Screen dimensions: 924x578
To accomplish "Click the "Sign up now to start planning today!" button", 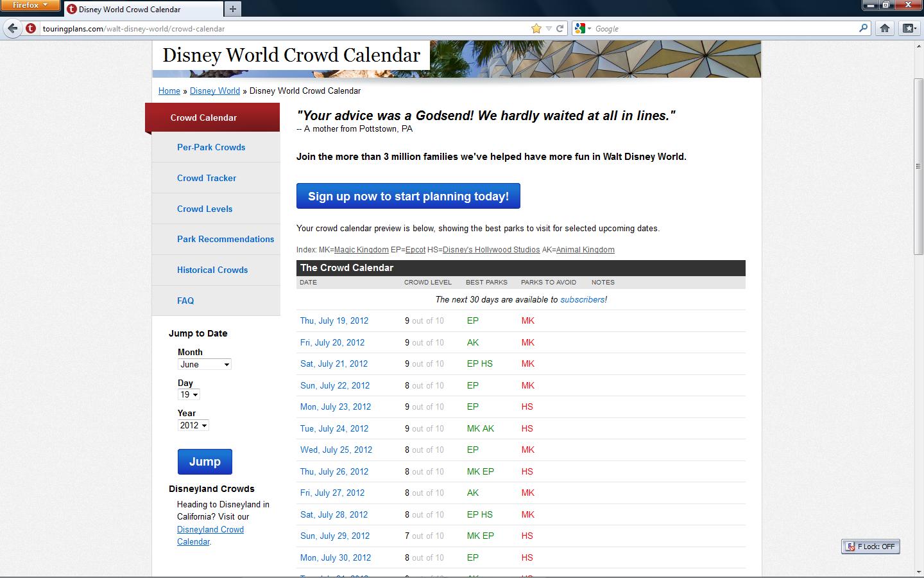I will click(408, 196).
